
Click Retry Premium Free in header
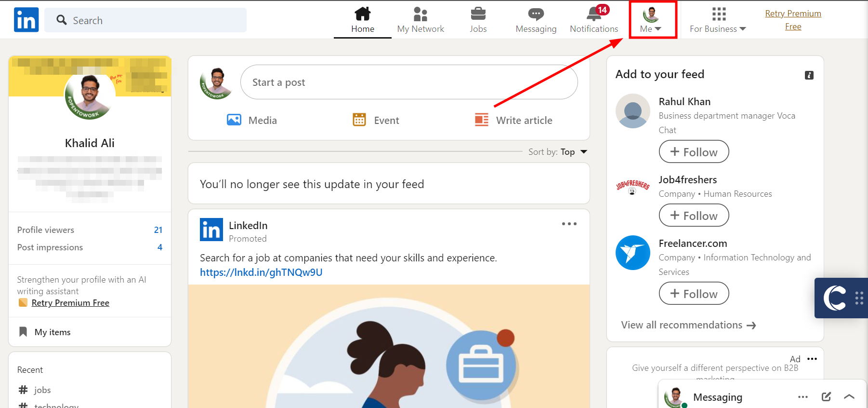click(x=793, y=20)
